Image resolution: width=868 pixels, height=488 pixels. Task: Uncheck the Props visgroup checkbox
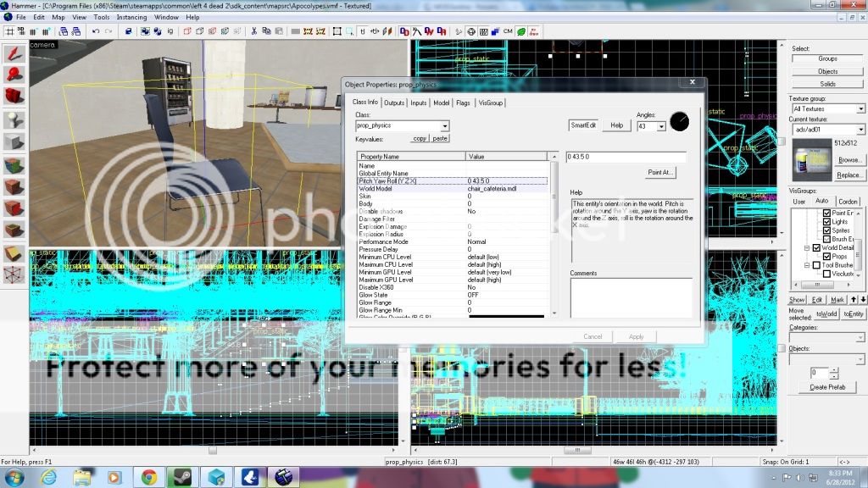click(827, 256)
